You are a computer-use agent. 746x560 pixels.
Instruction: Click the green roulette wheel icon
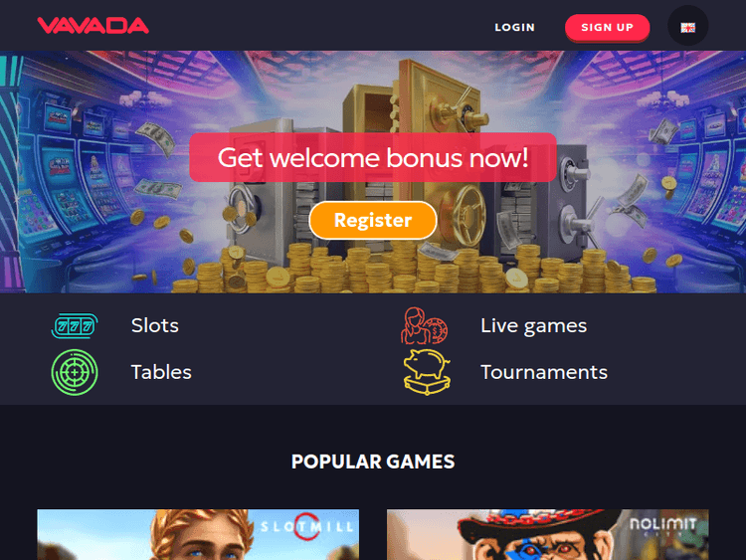click(x=75, y=373)
